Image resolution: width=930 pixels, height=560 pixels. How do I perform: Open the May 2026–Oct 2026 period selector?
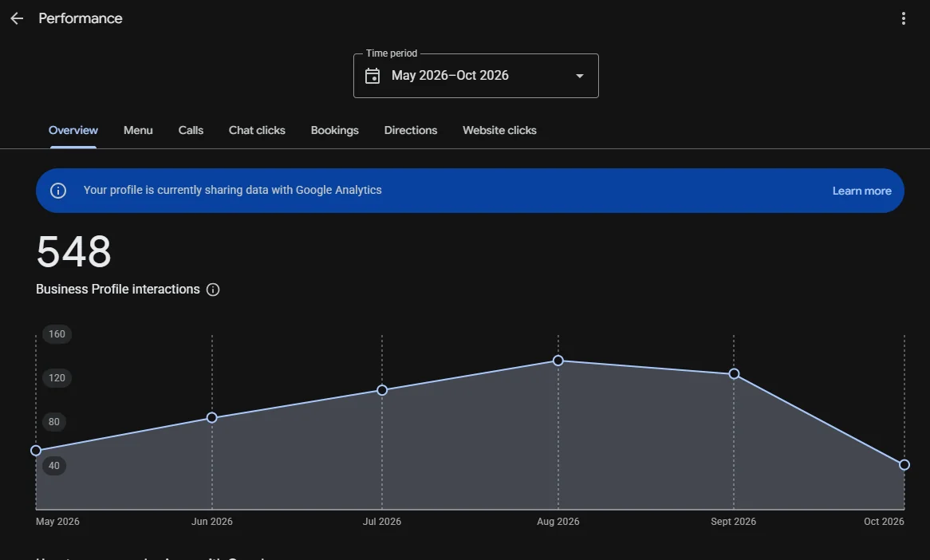pyautogui.click(x=475, y=76)
